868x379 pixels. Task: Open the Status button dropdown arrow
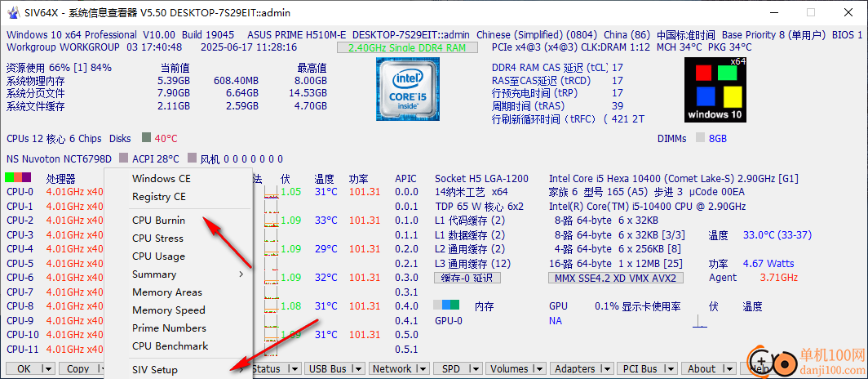pyautogui.click(x=294, y=369)
